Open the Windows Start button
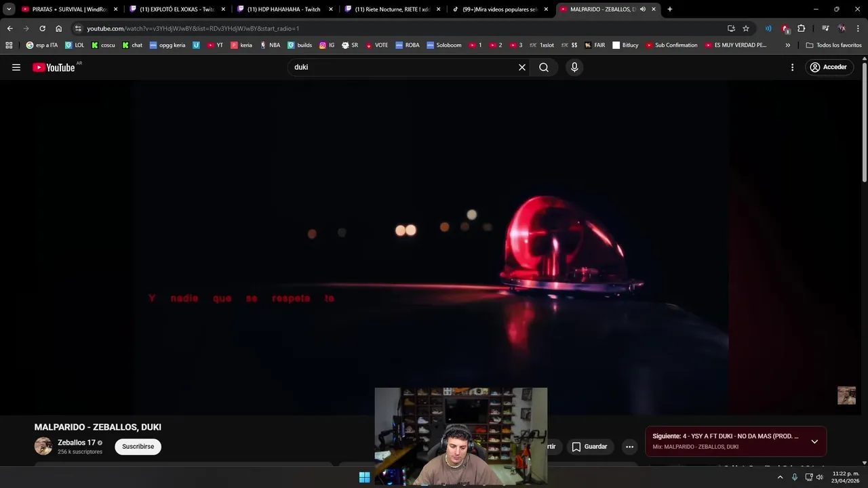868x488 pixels. click(x=364, y=477)
